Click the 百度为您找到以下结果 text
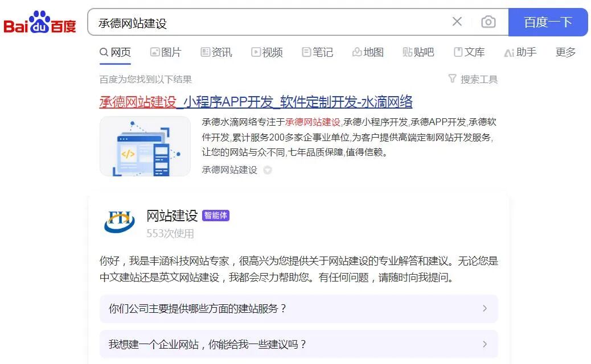The width and height of the screenshot is (591, 364). coord(146,79)
